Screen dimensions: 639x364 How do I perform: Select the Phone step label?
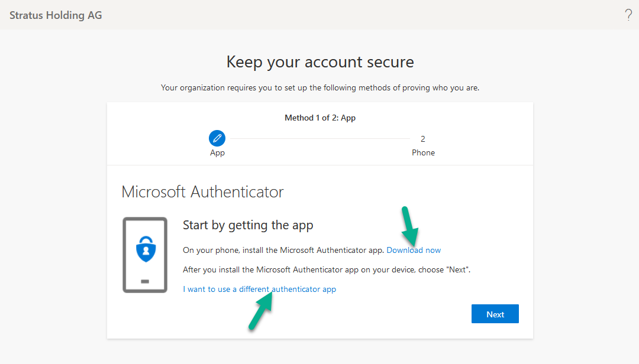point(423,152)
